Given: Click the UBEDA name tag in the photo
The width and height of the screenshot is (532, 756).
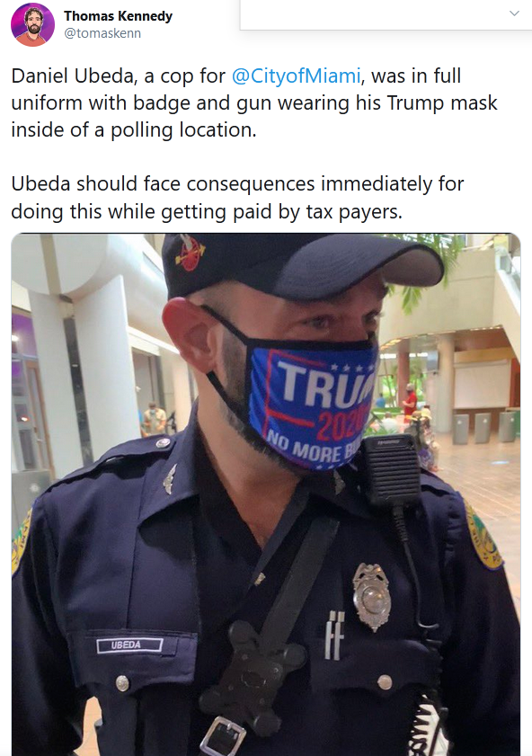Looking at the screenshot, I should (x=129, y=645).
